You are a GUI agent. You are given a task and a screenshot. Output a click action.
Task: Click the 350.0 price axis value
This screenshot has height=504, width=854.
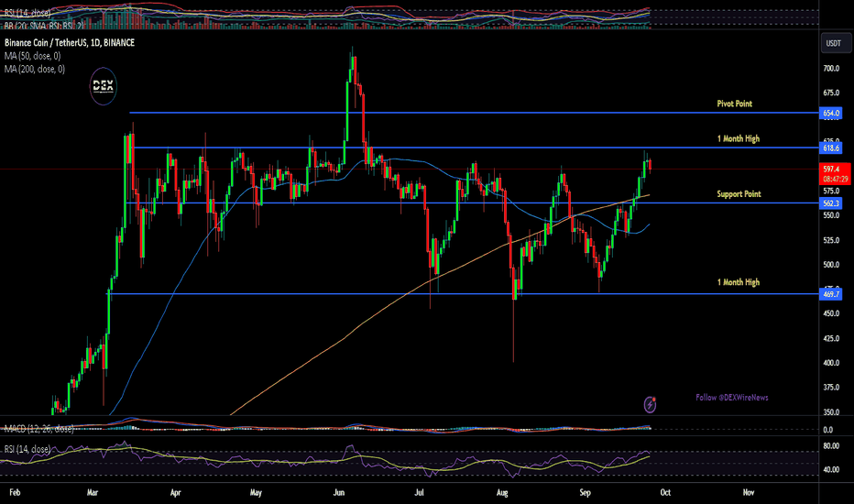pos(831,412)
